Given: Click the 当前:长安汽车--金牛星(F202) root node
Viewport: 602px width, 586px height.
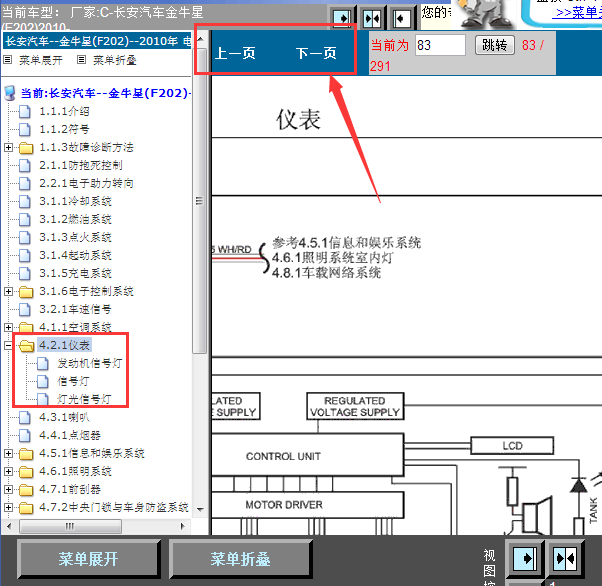Looking at the screenshot, I should tap(106, 93).
